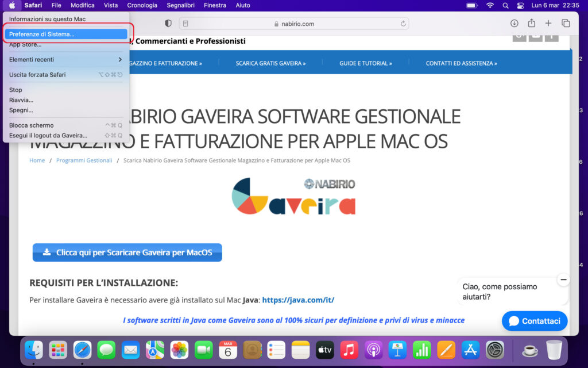Open FaceTime from the Dock
This screenshot has height=368, width=588.
click(x=203, y=350)
